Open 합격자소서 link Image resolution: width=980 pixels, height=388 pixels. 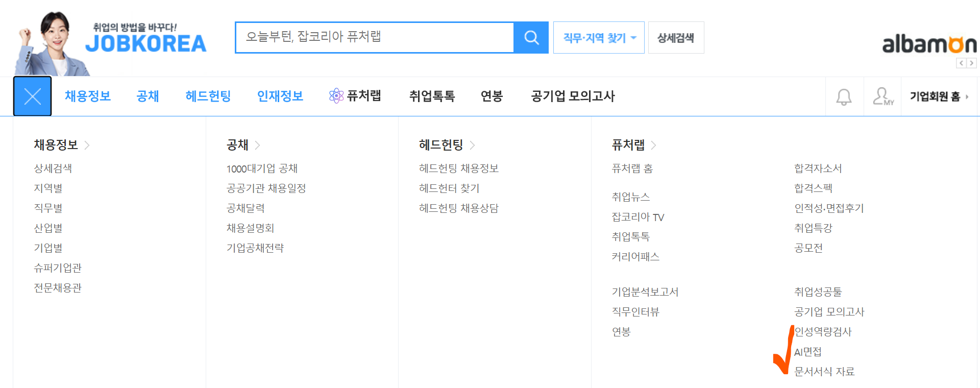click(818, 168)
